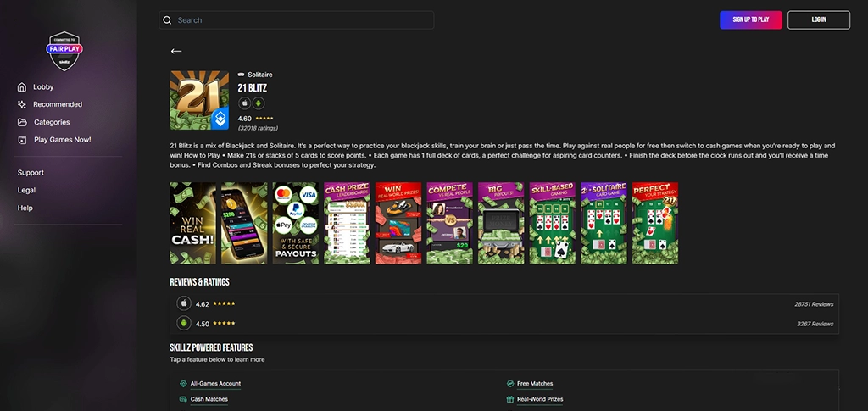Open the Legal sidebar item
The width and height of the screenshot is (868, 411).
(26, 190)
